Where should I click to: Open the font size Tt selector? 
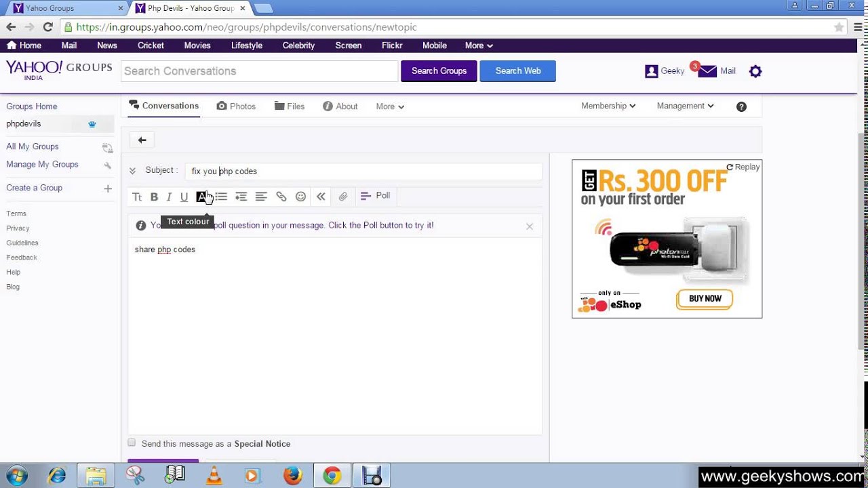point(137,196)
